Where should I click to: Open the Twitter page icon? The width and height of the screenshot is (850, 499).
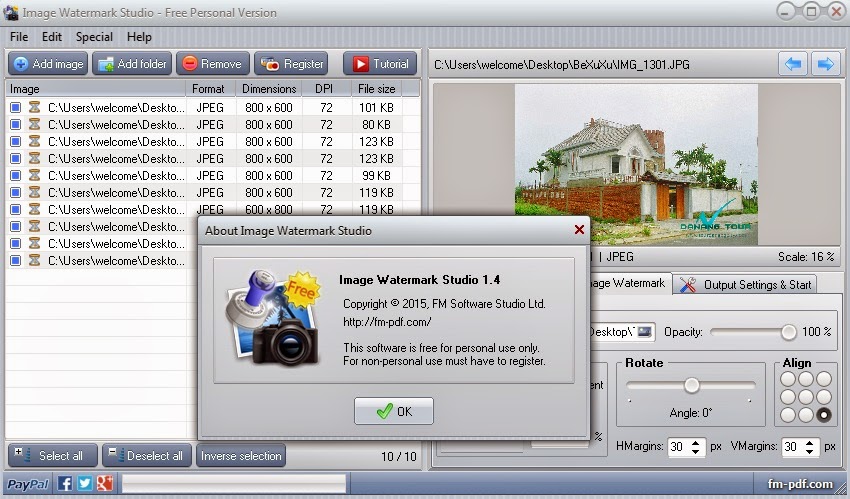point(85,483)
